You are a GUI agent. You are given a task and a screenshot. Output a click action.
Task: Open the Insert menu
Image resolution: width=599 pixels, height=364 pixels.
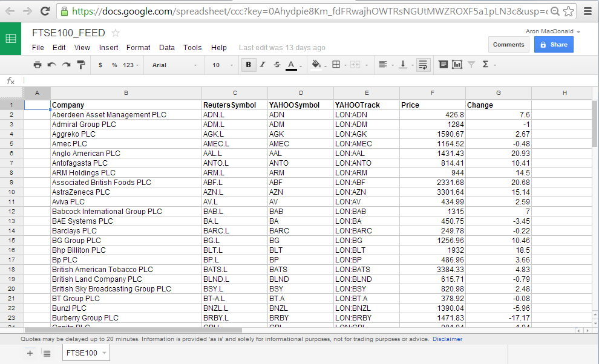(x=108, y=48)
